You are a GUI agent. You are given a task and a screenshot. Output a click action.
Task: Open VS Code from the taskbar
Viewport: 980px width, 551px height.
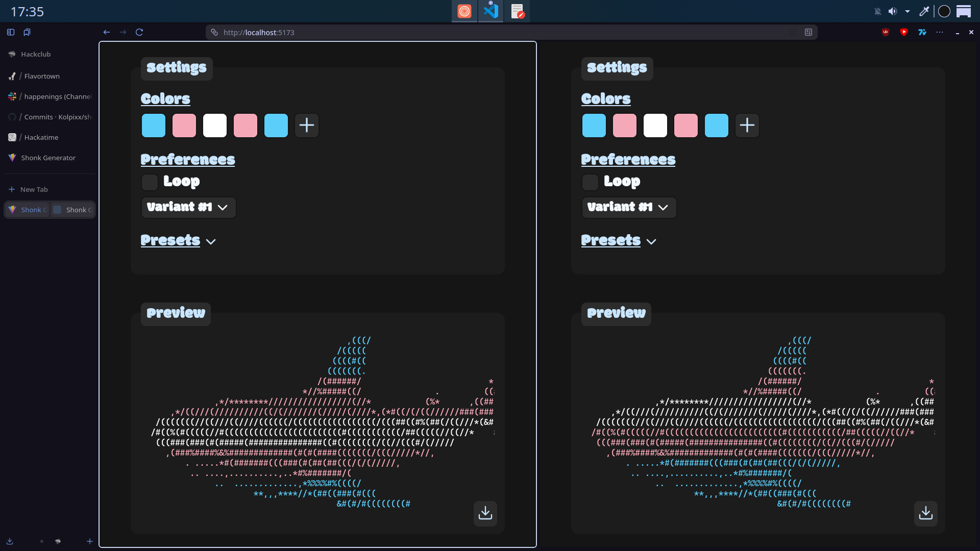pyautogui.click(x=491, y=11)
